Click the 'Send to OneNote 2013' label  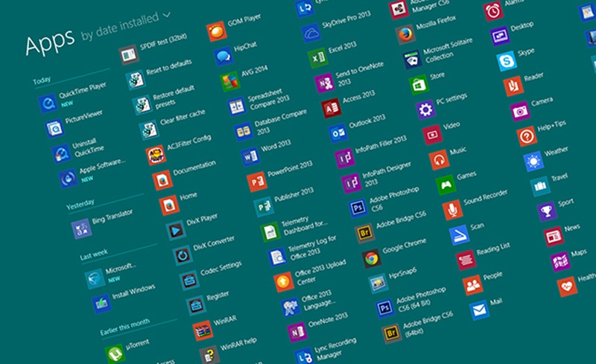coord(359,74)
